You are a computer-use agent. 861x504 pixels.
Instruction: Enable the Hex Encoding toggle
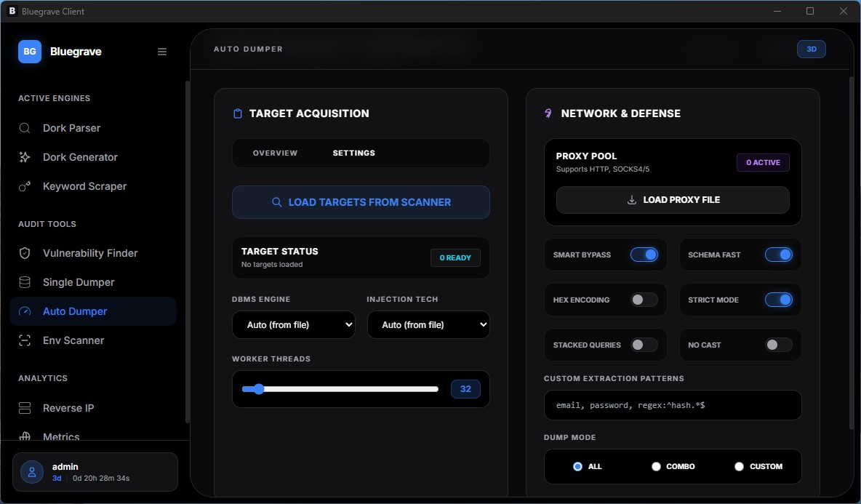pos(644,300)
